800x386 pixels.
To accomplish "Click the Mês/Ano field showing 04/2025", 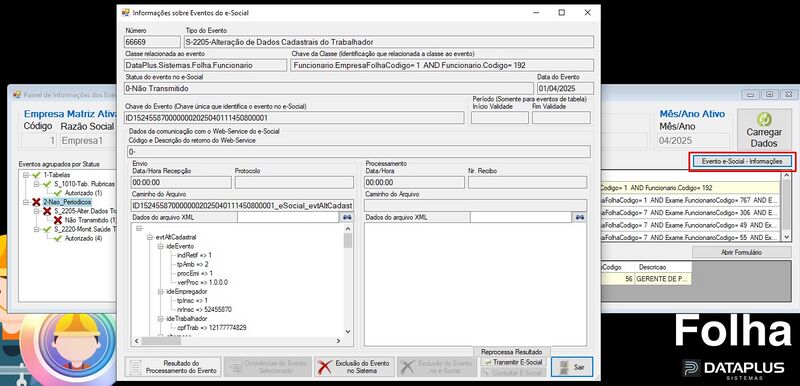I will pos(692,141).
